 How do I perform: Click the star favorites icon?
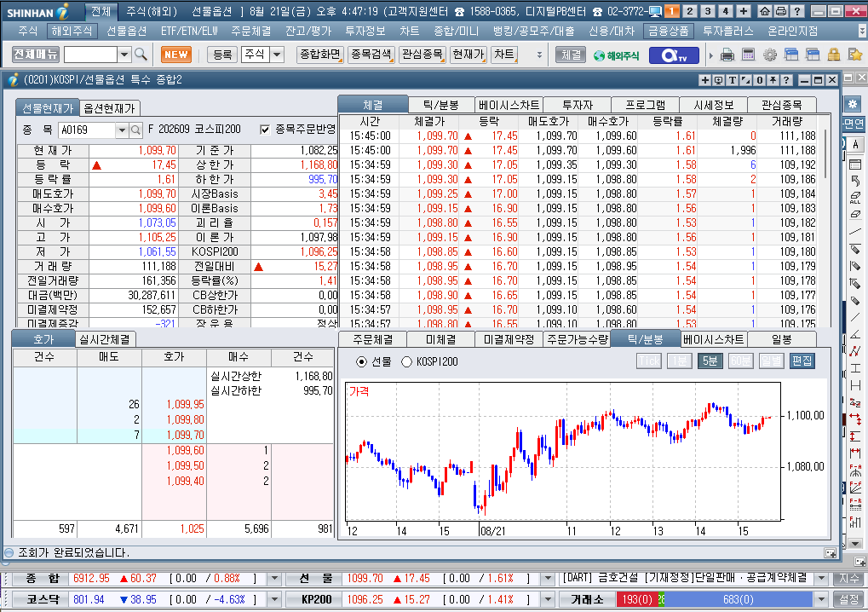(x=854, y=55)
